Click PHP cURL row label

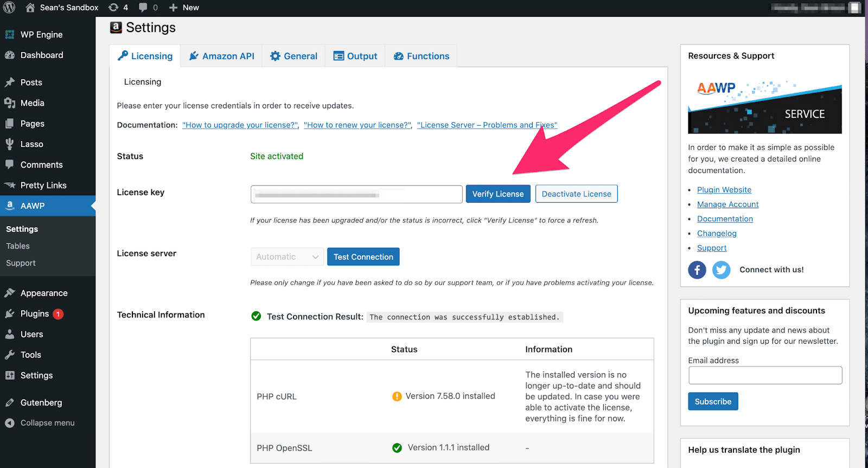[277, 397]
